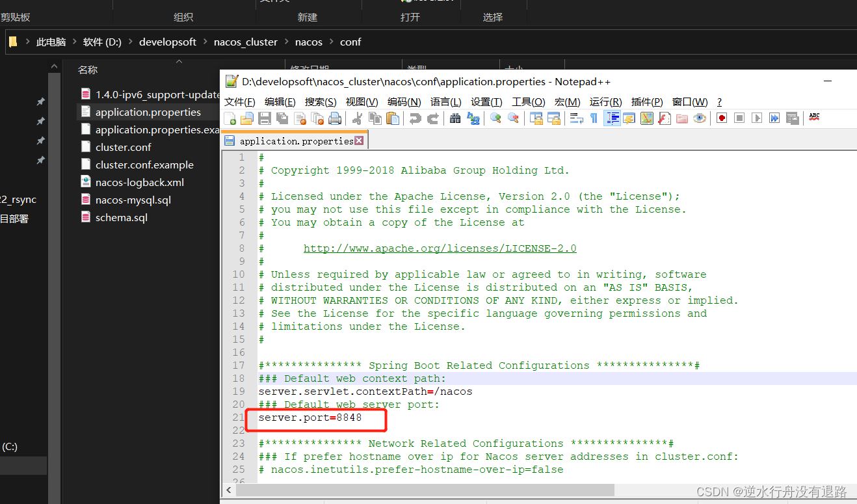
Task: Stop macro recording via square icon
Action: coord(739,118)
